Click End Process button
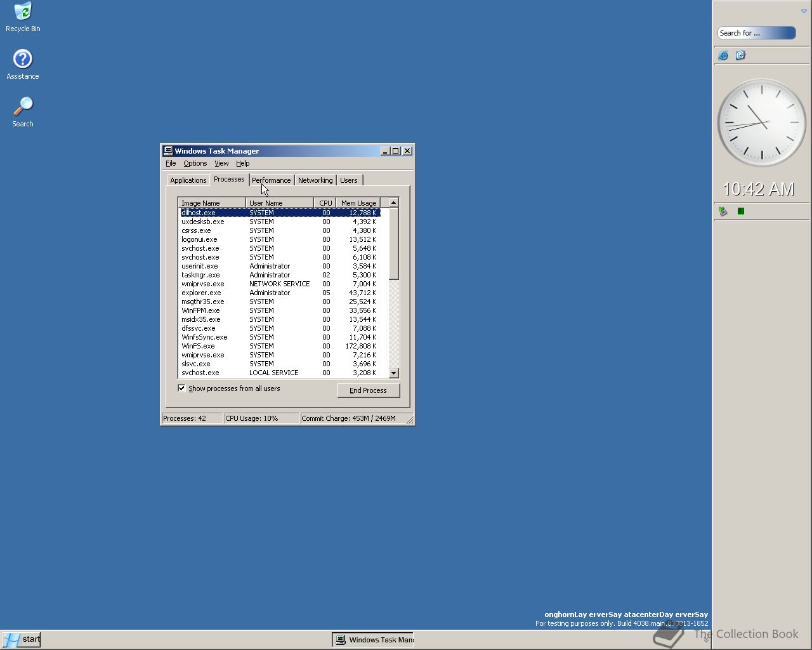 click(x=369, y=390)
